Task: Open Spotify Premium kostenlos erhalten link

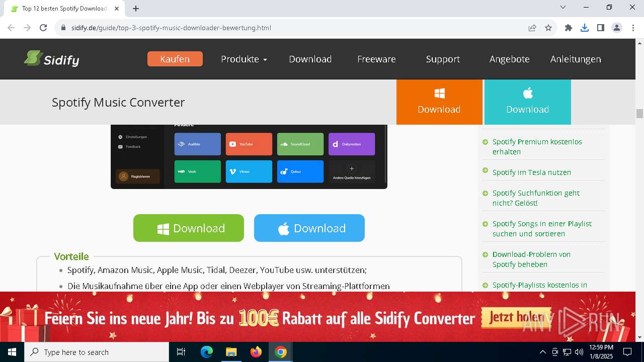Action: point(537,146)
